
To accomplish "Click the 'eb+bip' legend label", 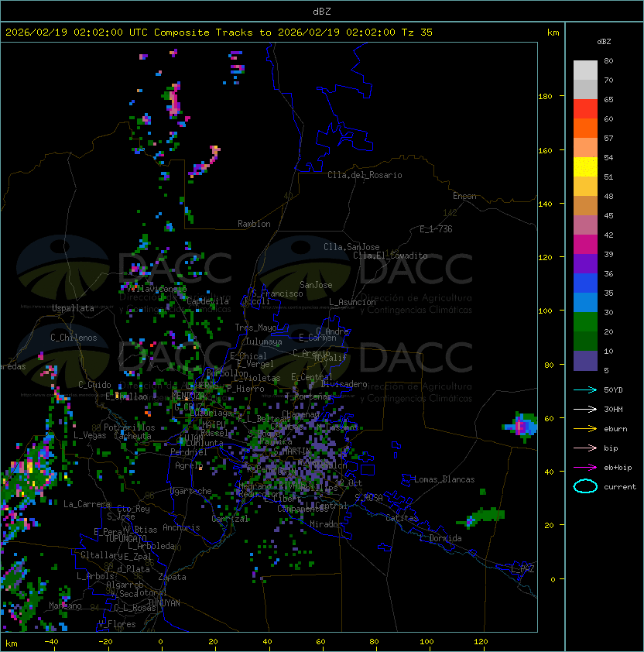I will point(618,468).
